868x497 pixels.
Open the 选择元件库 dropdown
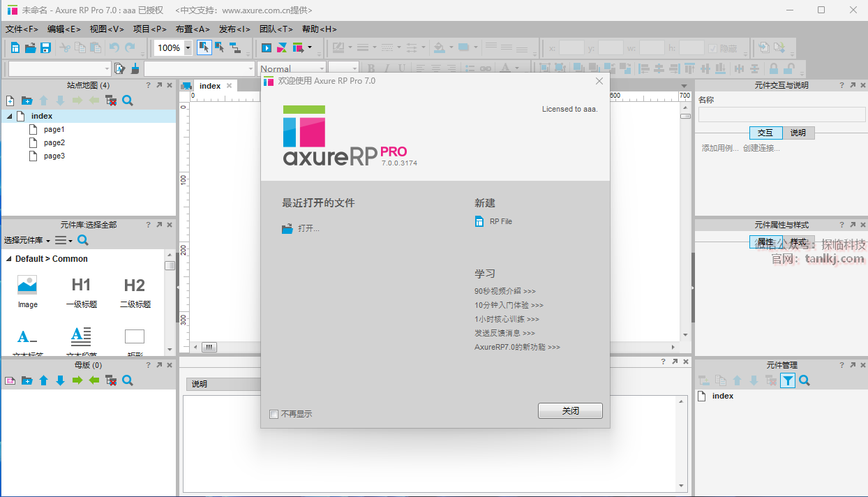tap(27, 241)
